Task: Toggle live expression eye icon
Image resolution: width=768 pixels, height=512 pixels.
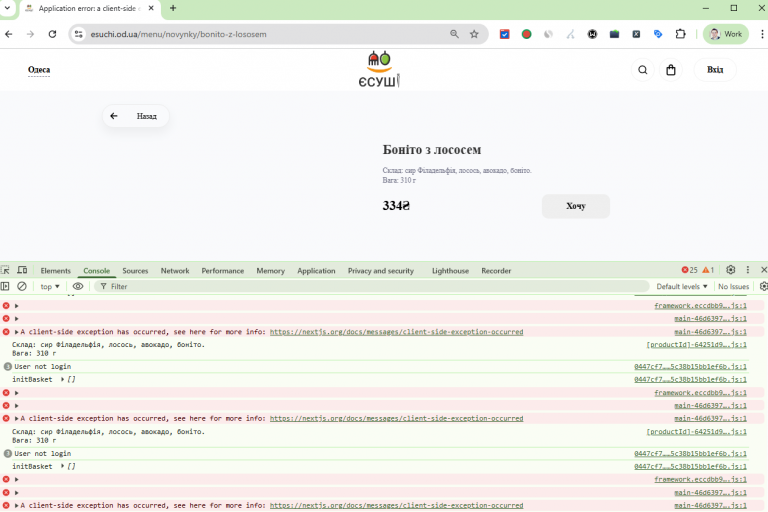Action: (78, 286)
